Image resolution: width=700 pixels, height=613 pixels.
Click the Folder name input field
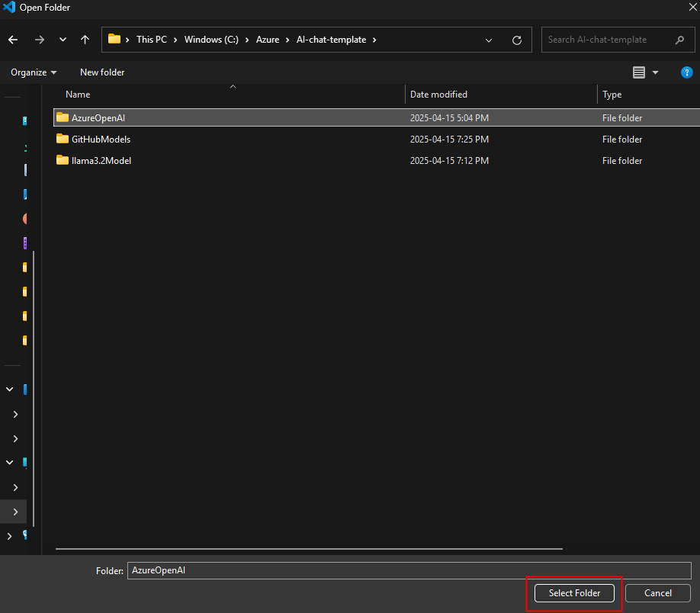click(x=409, y=570)
